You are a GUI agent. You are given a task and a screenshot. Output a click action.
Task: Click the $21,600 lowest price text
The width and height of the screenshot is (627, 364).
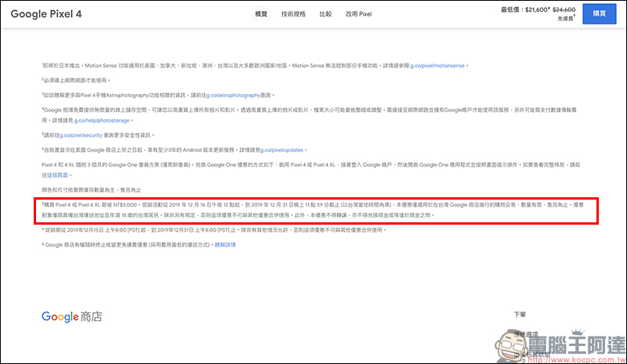tap(538, 9)
